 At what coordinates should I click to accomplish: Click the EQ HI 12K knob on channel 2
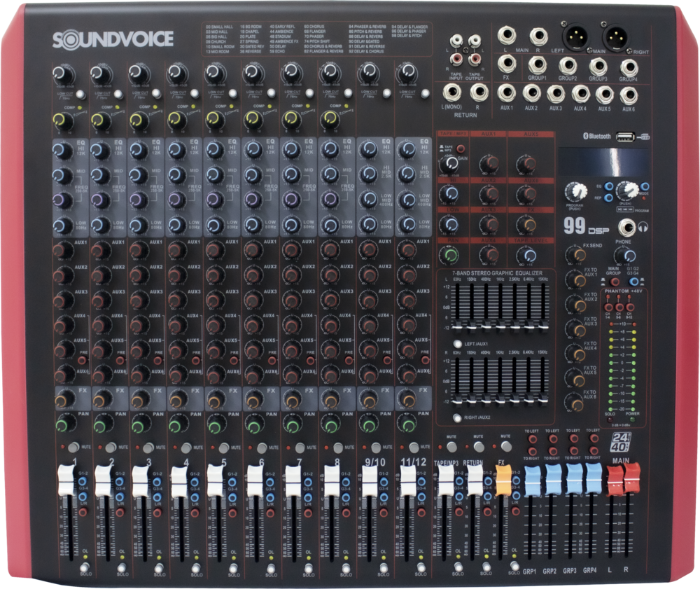tap(100, 151)
